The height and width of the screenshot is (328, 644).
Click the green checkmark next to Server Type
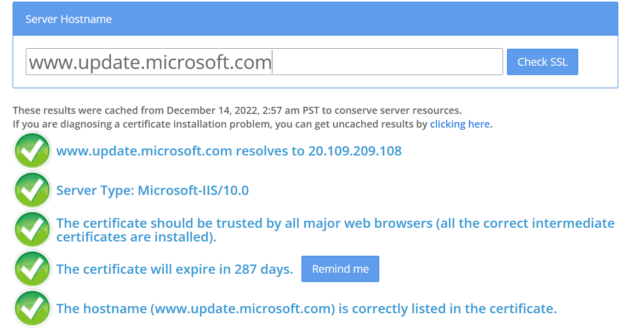click(x=32, y=190)
